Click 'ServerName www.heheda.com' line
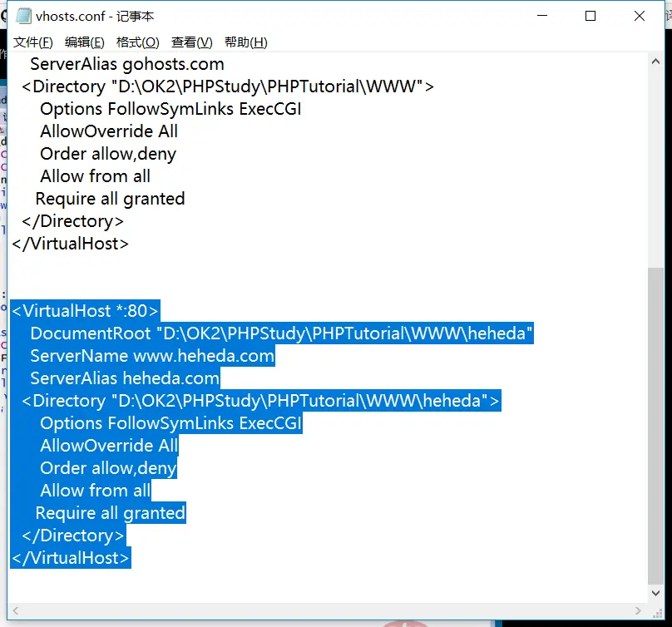The width and height of the screenshot is (672, 627). point(152,356)
